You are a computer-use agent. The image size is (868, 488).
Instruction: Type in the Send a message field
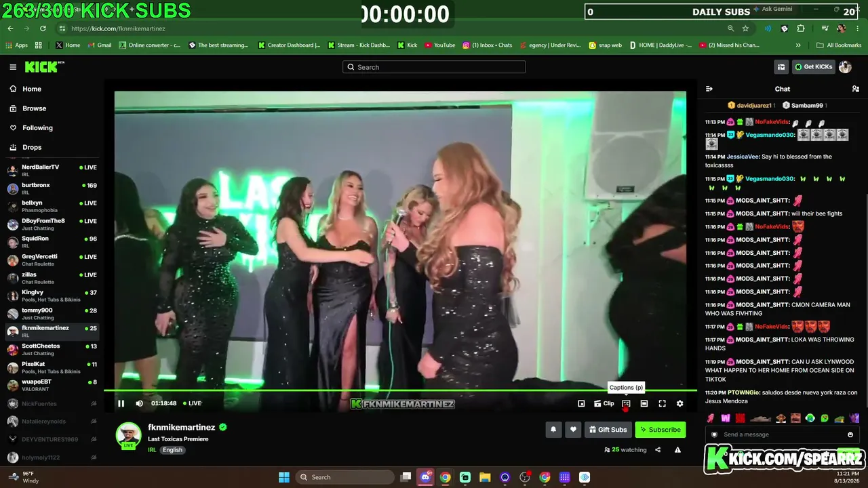783,434
